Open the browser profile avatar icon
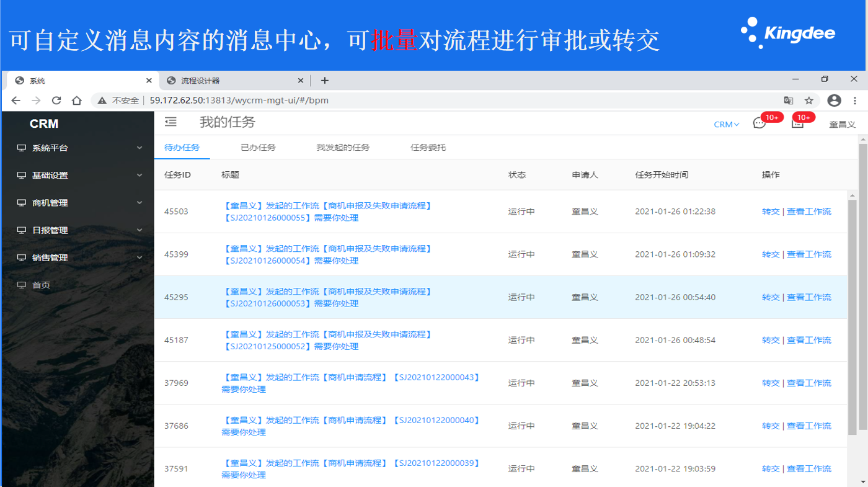The height and width of the screenshot is (487, 868). (835, 101)
